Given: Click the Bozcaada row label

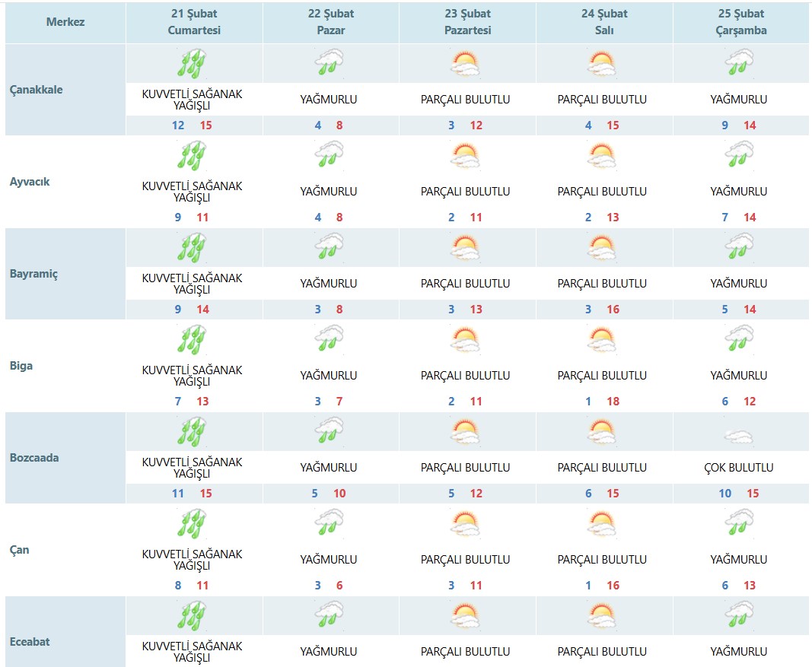Looking at the screenshot, I should coord(34,458).
